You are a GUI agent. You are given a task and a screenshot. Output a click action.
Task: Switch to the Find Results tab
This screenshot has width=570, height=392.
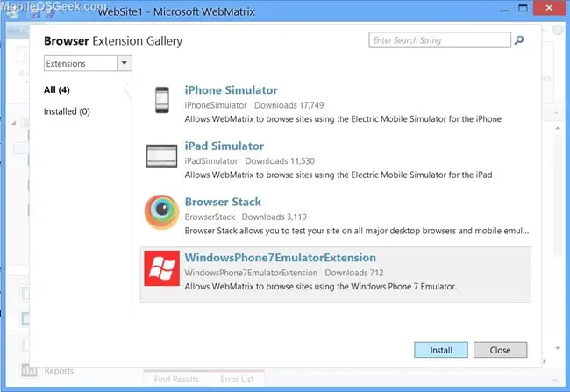click(176, 379)
